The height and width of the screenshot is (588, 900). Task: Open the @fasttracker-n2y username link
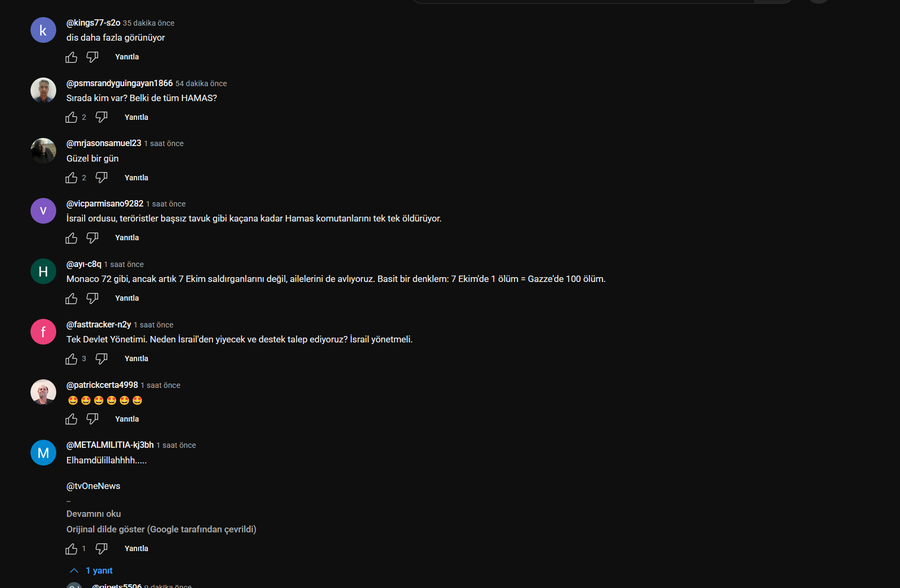(99, 325)
